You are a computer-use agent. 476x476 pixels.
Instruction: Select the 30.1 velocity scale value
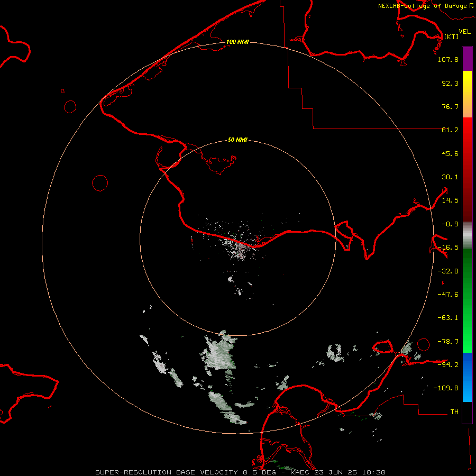pyautogui.click(x=450, y=177)
